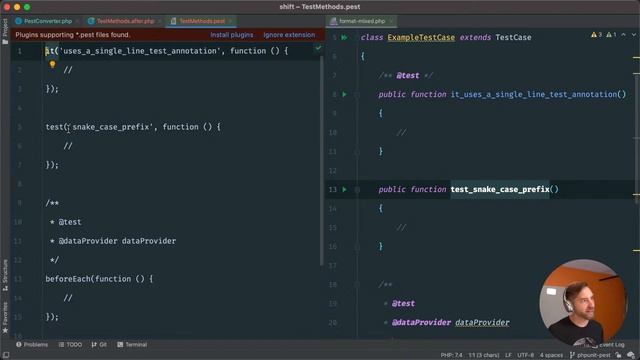Click the TestCase parent class name
640x360 pixels.
coord(513,38)
